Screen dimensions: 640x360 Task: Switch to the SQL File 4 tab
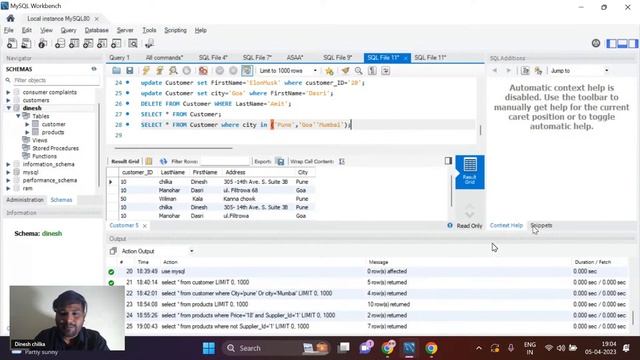[x=213, y=58]
